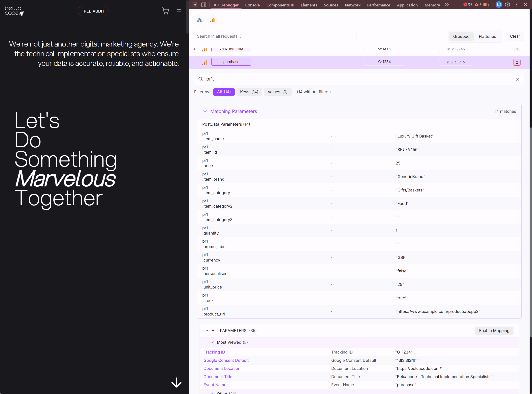Filter by Keys (14)

point(249,92)
